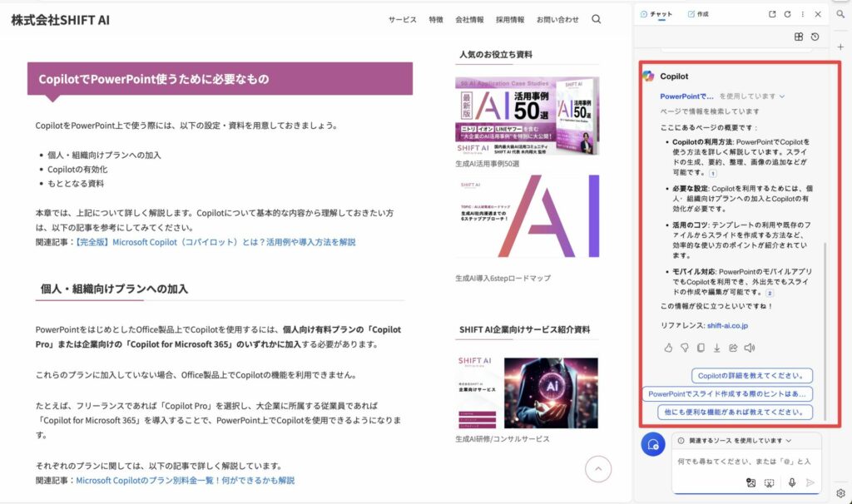Screen dimensions: 852x504
Task: Share Copilot's response with the share icon
Action: [734, 348]
